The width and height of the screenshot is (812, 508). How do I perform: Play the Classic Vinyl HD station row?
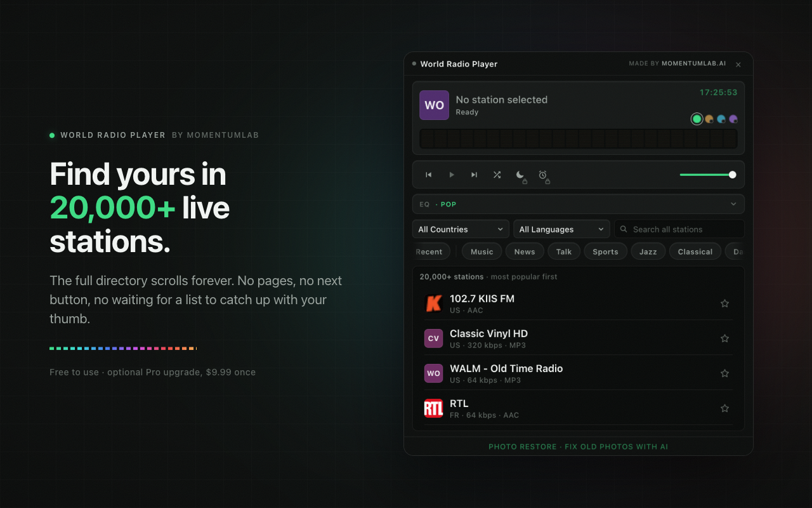[x=578, y=338]
